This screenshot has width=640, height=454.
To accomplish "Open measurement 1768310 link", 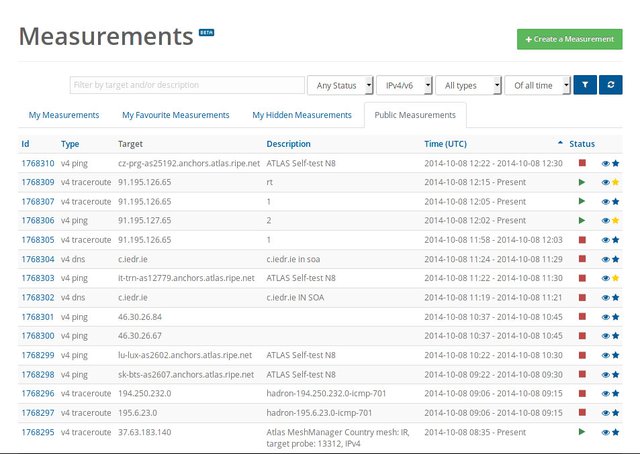I will point(38,163).
